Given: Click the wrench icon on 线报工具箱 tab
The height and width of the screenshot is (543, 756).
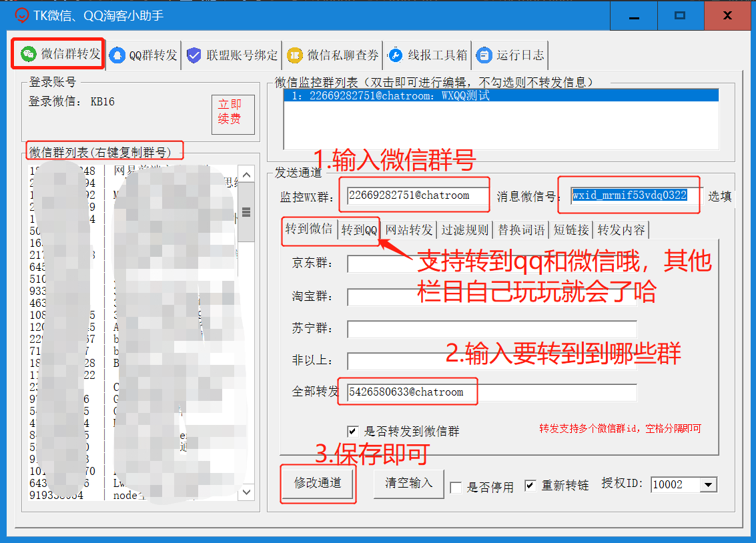Looking at the screenshot, I should (x=396, y=55).
